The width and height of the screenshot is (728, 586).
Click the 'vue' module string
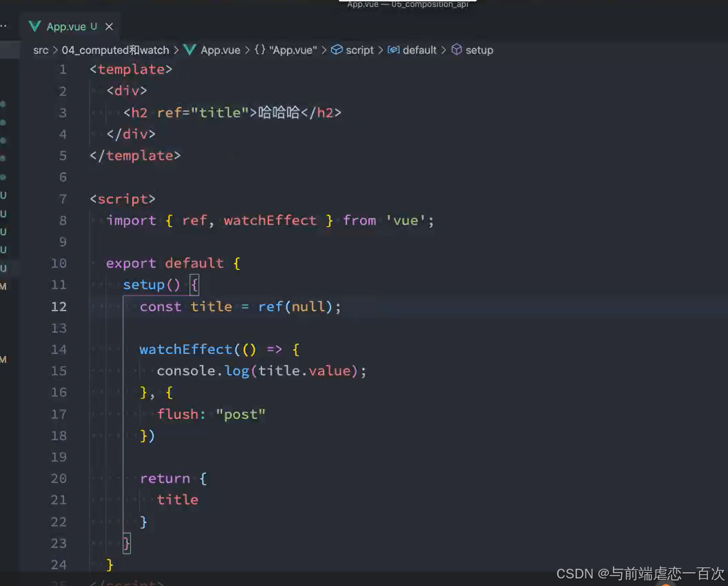click(406, 220)
